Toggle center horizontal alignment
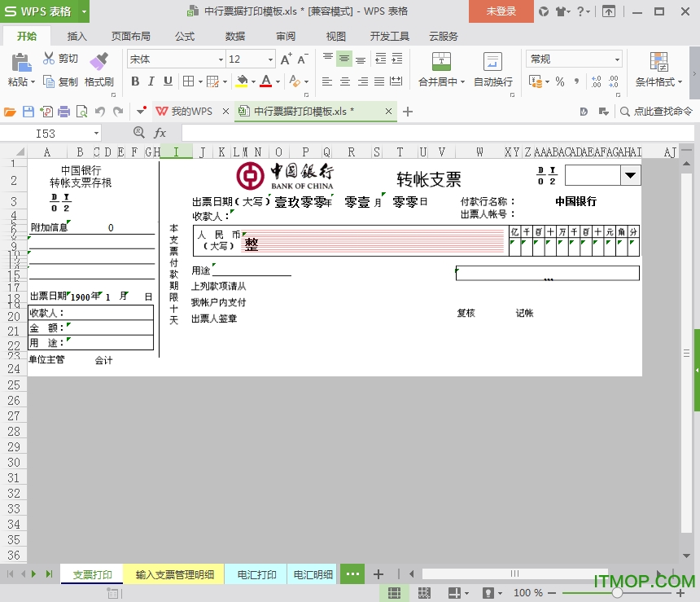The image size is (700, 602). [x=344, y=81]
